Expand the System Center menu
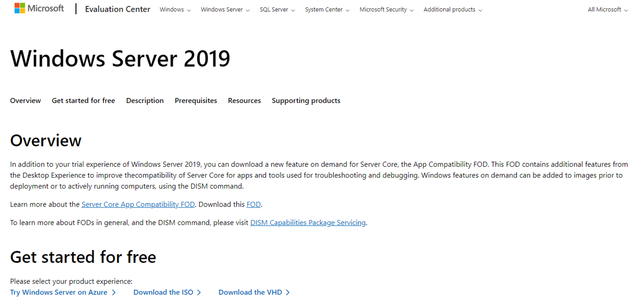Viewport: 644px width, 301px height. pos(327,10)
